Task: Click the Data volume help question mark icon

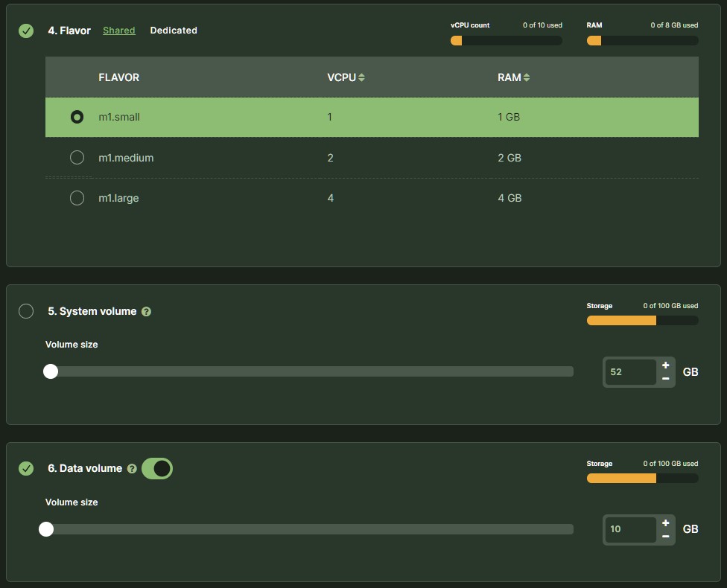Action: click(x=132, y=469)
